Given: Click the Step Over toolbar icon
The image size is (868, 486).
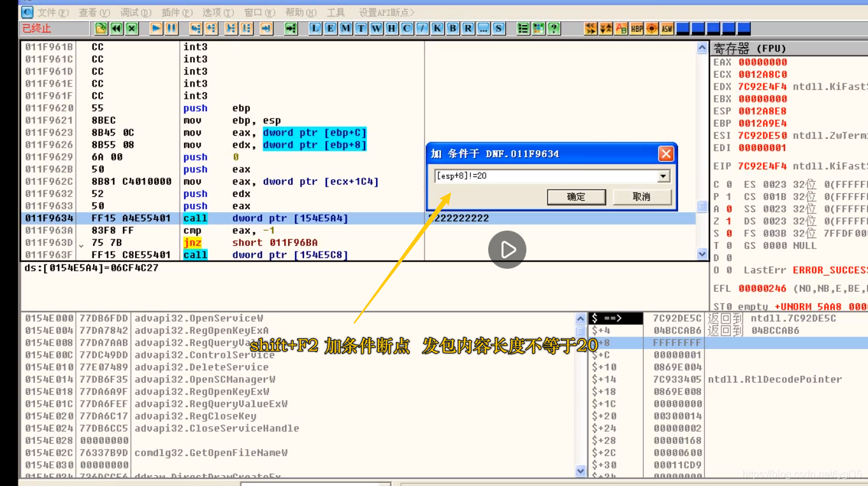Looking at the screenshot, I should point(211,28).
